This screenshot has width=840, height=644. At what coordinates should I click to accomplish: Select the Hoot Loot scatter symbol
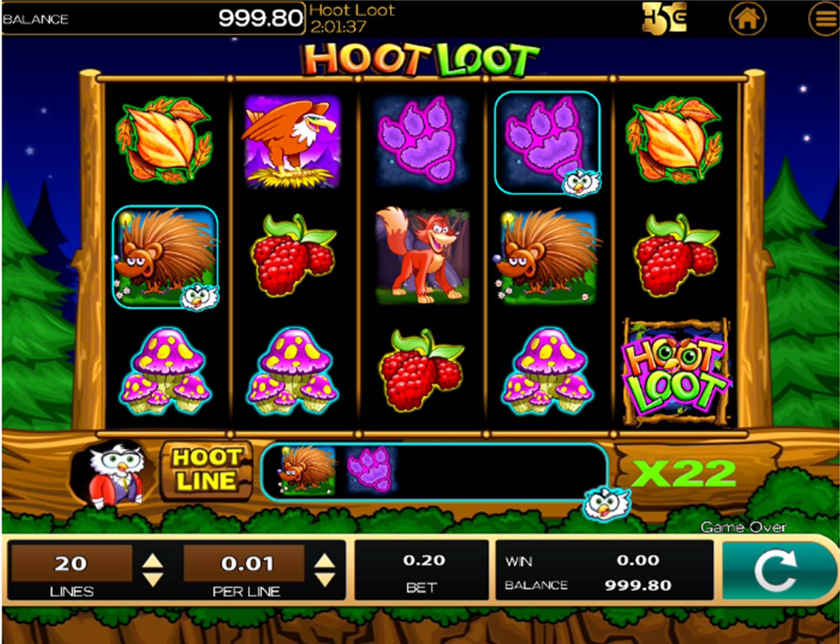click(677, 372)
